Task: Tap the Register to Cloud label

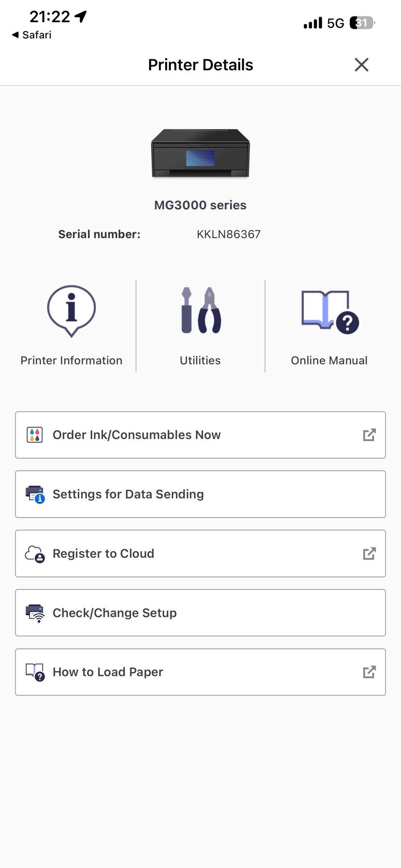Action: (103, 554)
